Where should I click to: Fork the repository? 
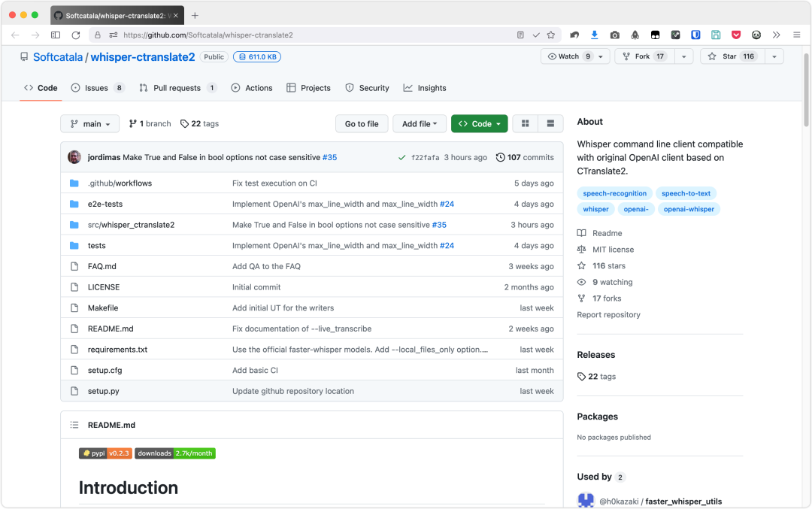click(645, 56)
